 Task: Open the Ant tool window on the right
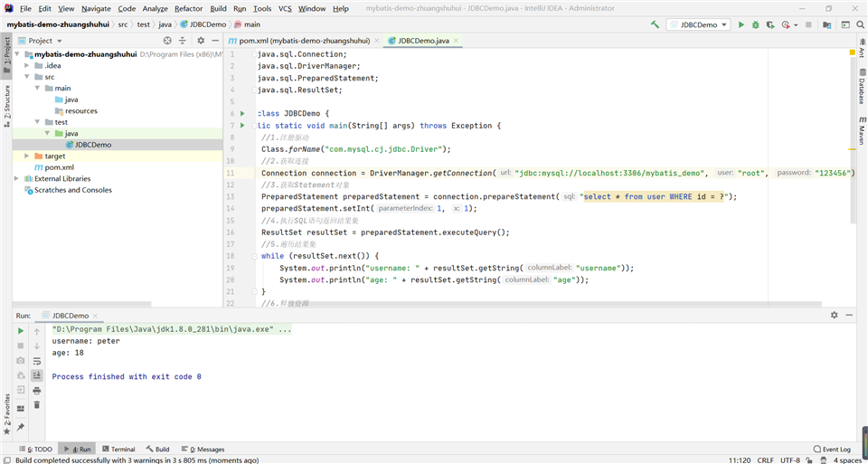point(862,48)
